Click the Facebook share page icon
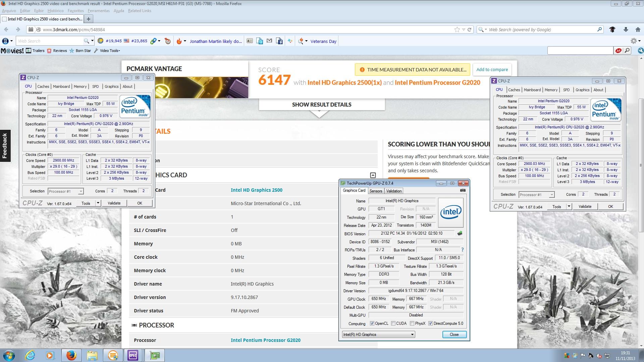 279,41
